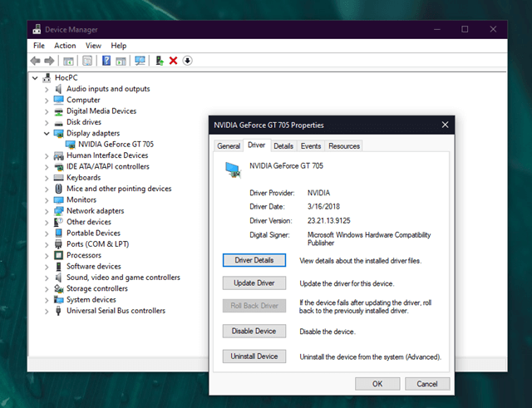Click Cancel in Properties dialog
Image resolution: width=532 pixels, height=408 pixels.
click(x=427, y=384)
